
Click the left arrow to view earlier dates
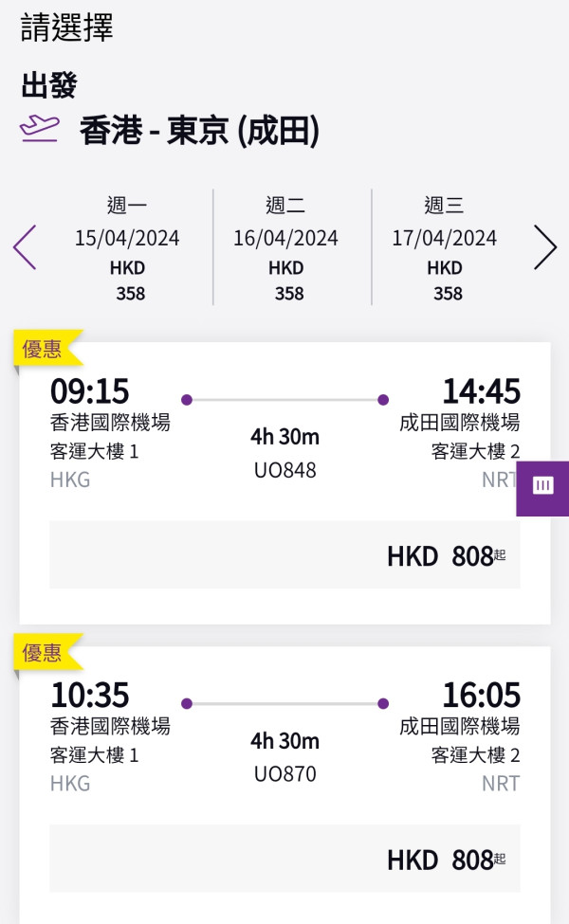click(24, 246)
